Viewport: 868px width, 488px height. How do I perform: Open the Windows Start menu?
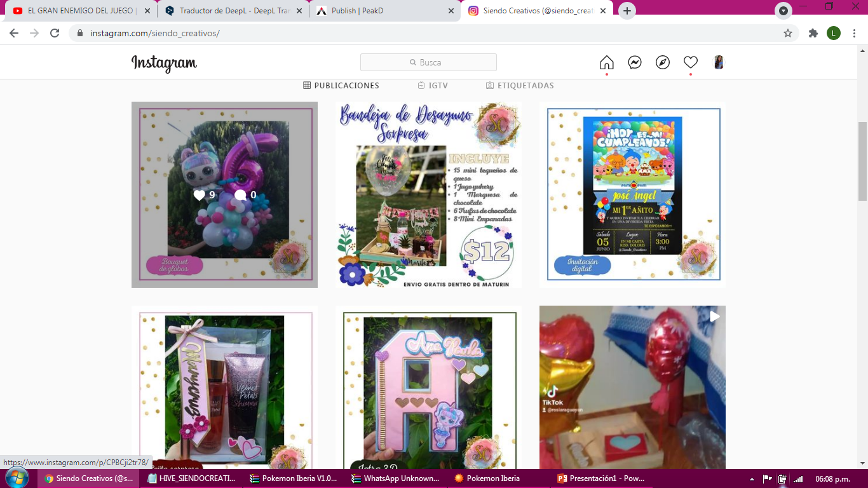pos(17,478)
